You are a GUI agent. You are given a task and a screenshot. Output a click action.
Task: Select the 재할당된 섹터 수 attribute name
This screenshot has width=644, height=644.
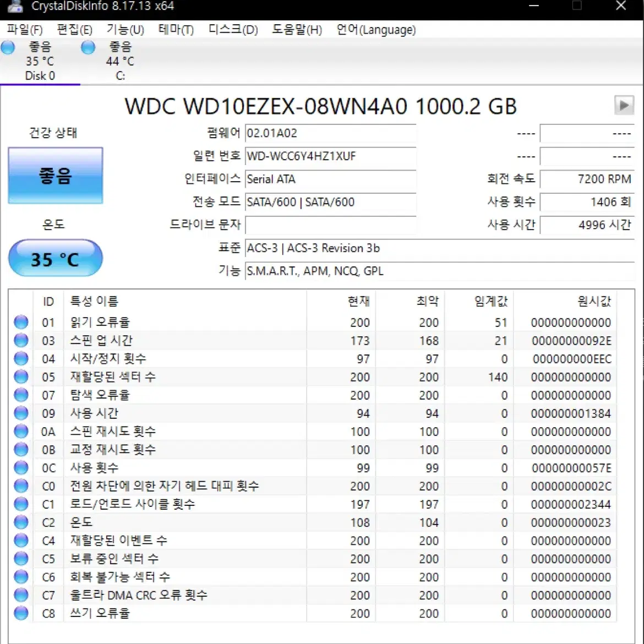[113, 376]
